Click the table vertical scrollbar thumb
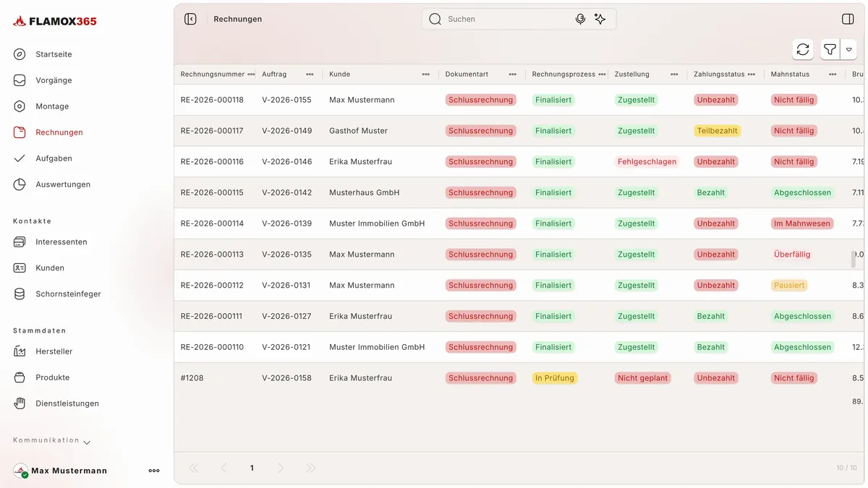 854,259
